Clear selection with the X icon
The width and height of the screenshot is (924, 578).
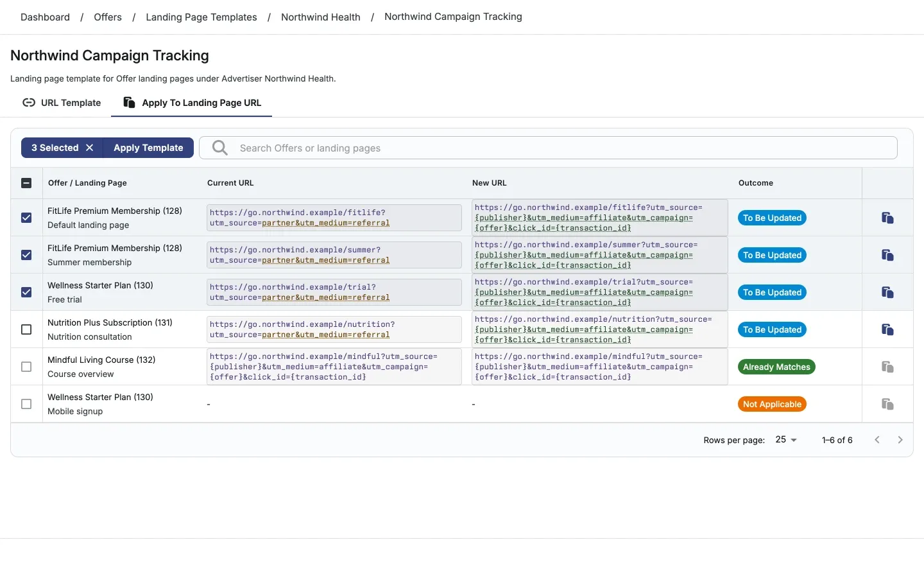pos(90,148)
